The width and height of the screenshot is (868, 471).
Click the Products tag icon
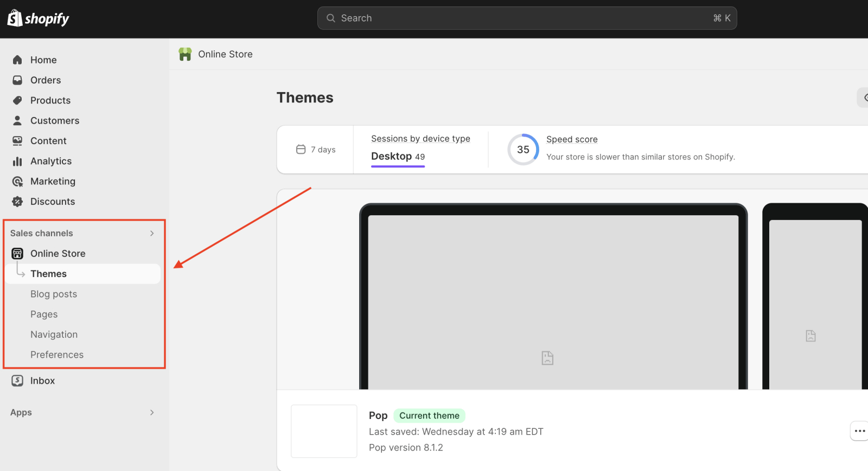[x=17, y=100]
